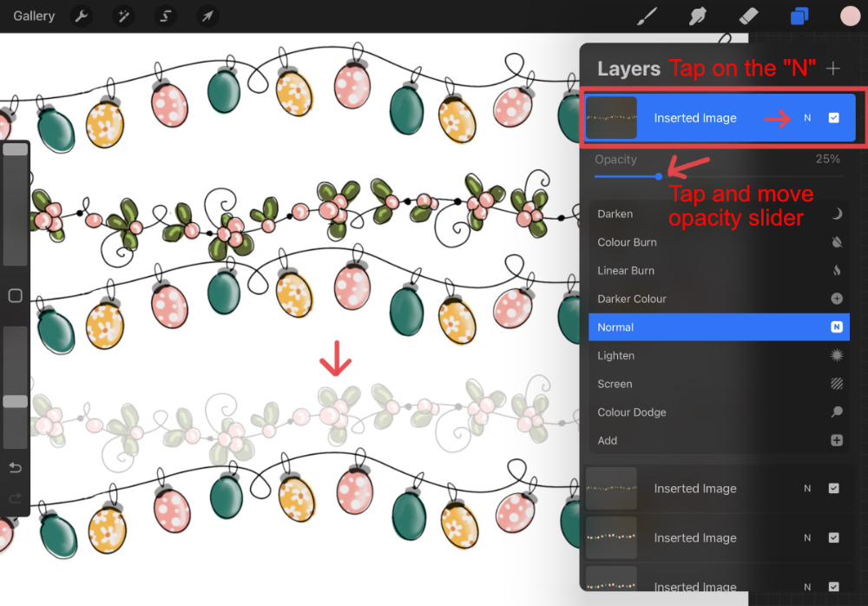This screenshot has width=868, height=606.
Task: Open Adjustments using the magic wand icon
Action: coord(123,16)
